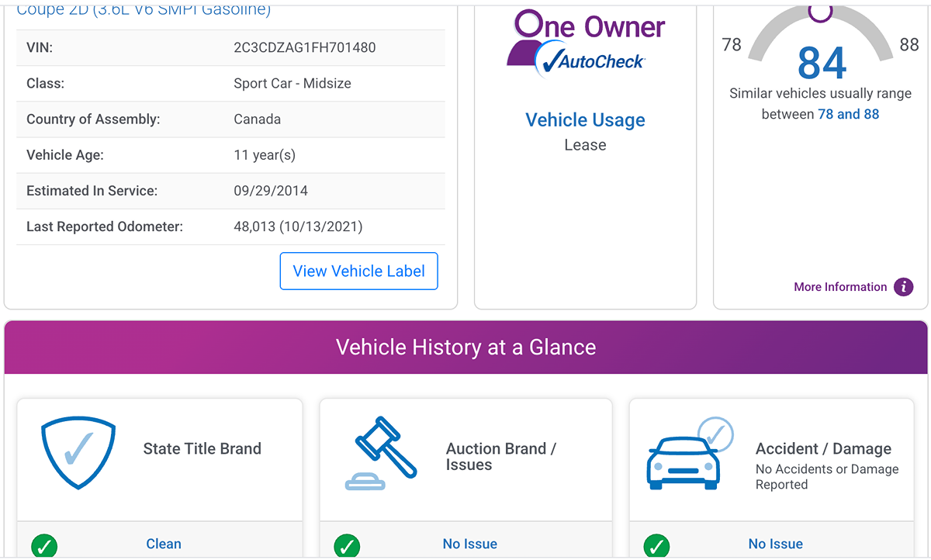Click the Accident / Damage heading
The height and width of the screenshot is (560, 931).
[x=824, y=448]
